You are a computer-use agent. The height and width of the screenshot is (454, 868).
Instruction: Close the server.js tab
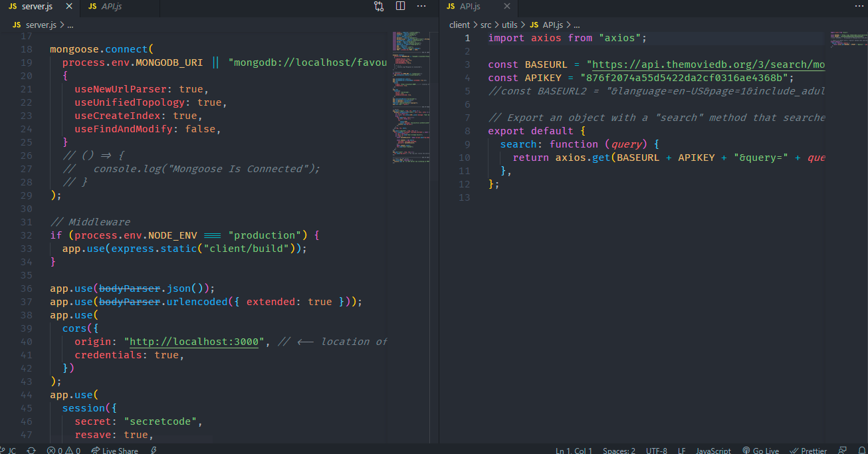click(68, 6)
